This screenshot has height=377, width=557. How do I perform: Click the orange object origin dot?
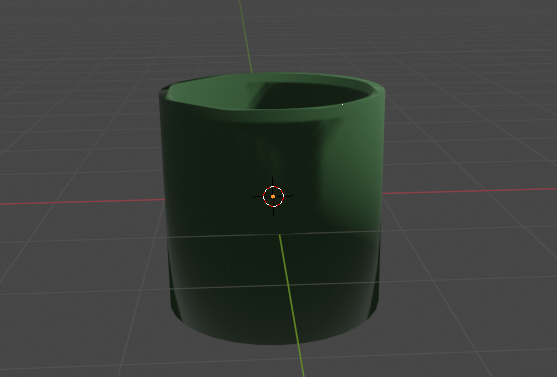coord(273,196)
